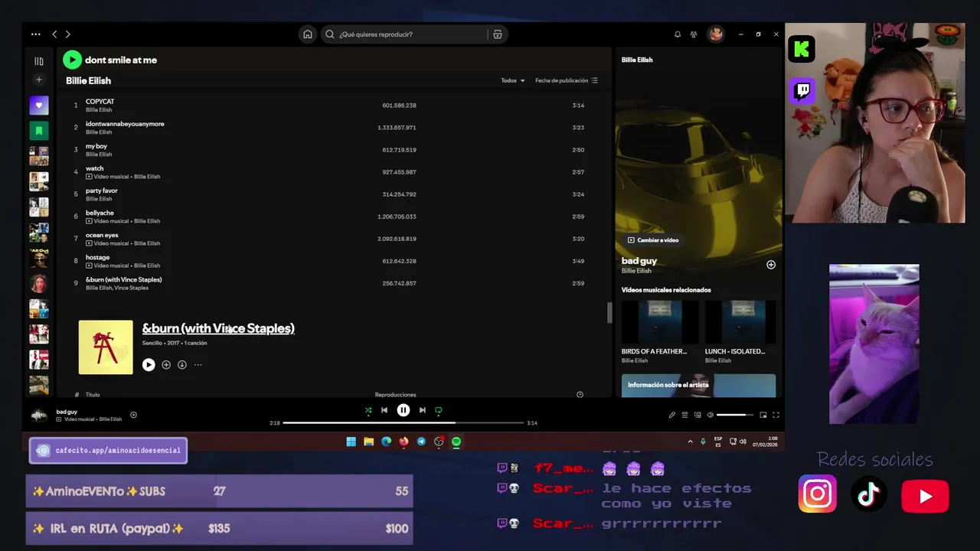Mute with the speaker volume icon
This screenshot has width=980, height=551.
pyautogui.click(x=710, y=415)
